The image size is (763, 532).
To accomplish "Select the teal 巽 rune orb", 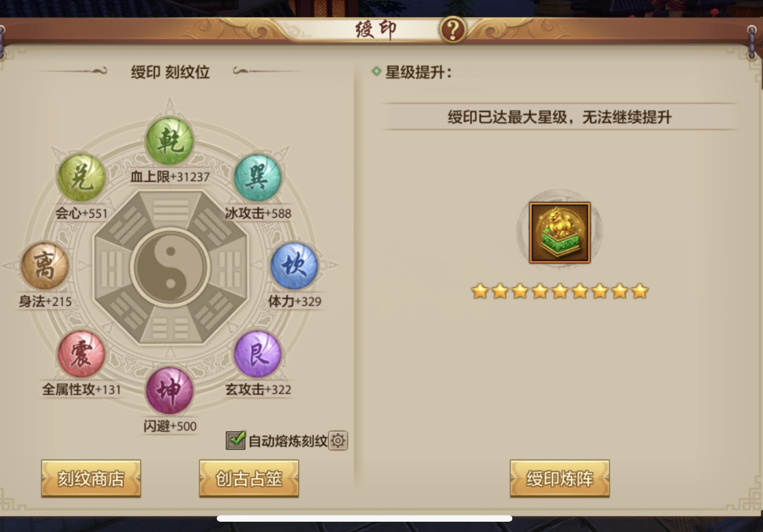I will (257, 177).
